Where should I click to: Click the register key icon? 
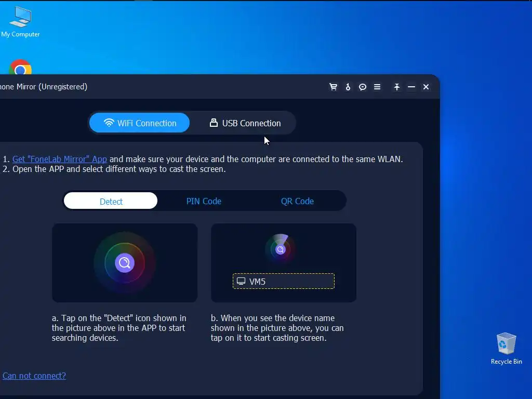pos(348,87)
